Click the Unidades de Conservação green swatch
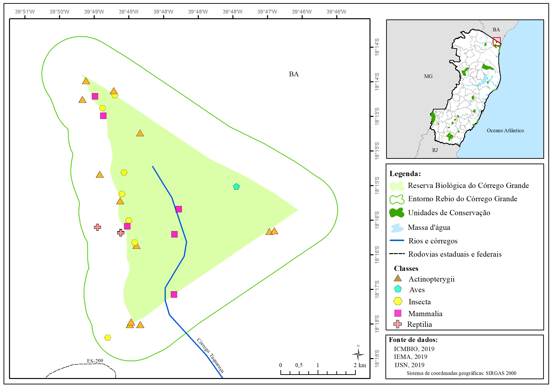The image size is (555, 392). pos(397,213)
